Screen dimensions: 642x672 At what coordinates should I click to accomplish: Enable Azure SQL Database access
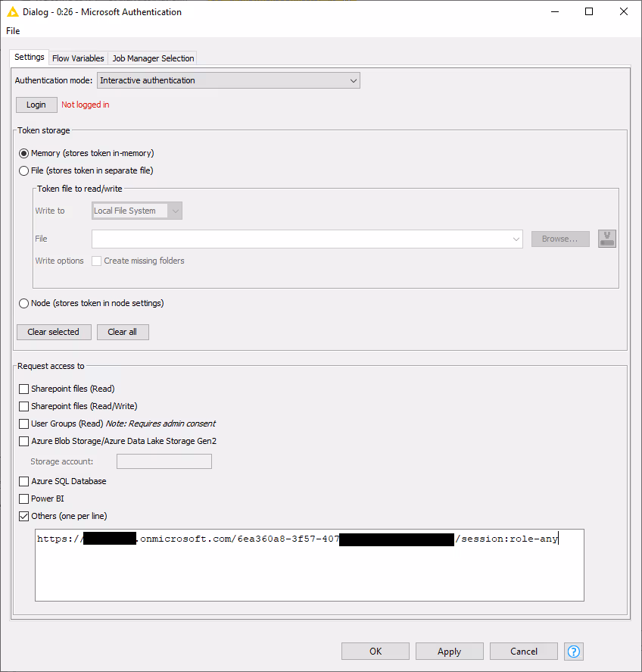(x=24, y=481)
